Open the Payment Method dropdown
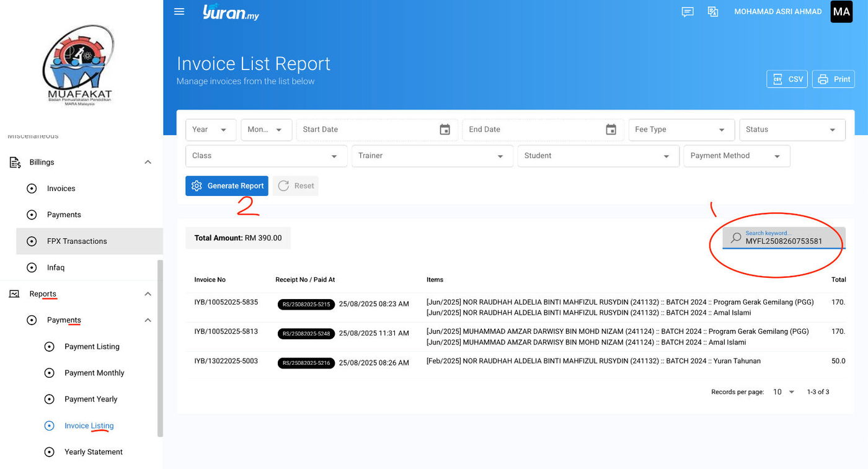This screenshot has width=868, height=469. (x=736, y=156)
